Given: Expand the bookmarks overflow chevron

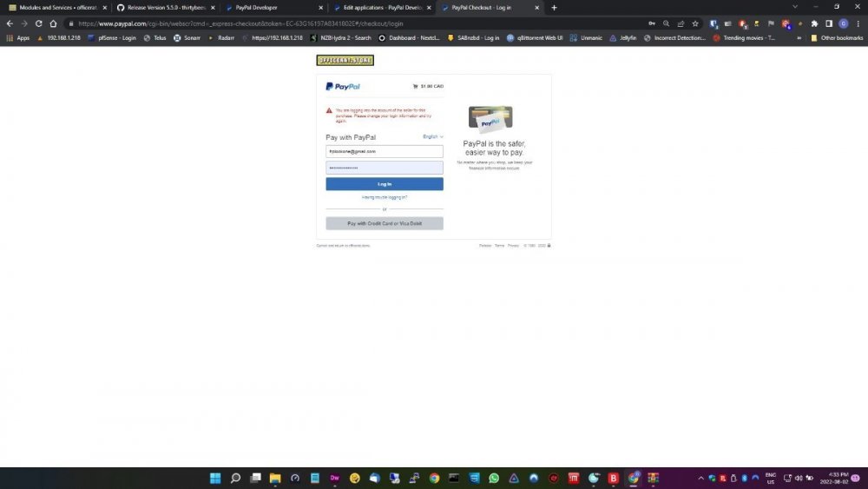Looking at the screenshot, I should click(799, 38).
